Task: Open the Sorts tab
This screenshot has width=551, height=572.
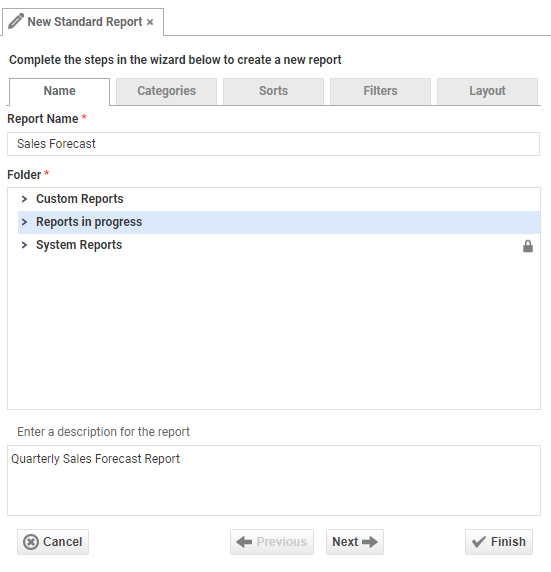Action: (x=273, y=91)
